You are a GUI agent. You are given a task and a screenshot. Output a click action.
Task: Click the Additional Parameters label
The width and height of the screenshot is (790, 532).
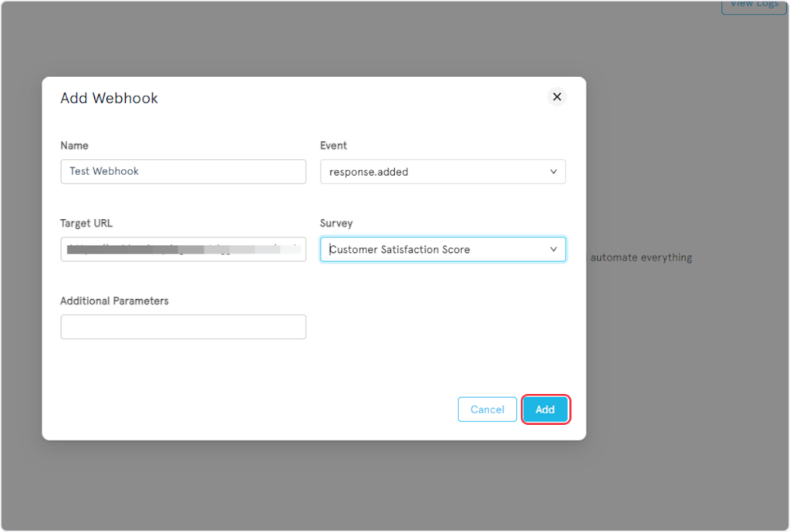pos(114,301)
